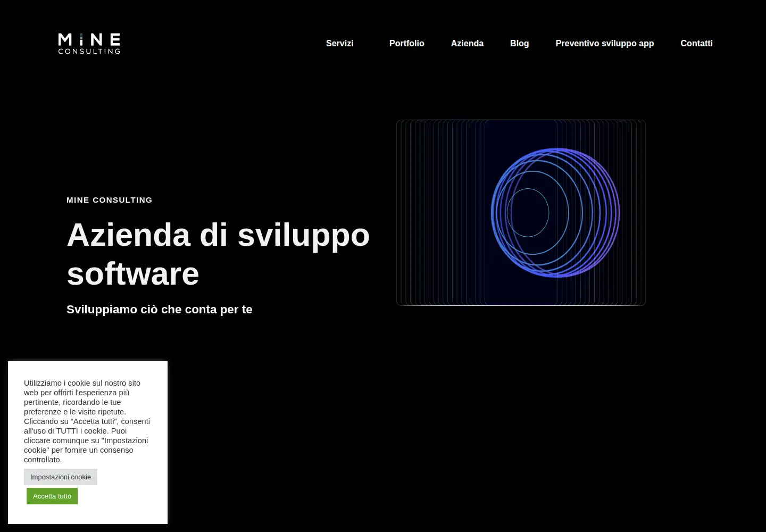Click the tagline 'Sviluppiamo ciò che conta per te'
The height and width of the screenshot is (532, 766).
[x=160, y=310]
